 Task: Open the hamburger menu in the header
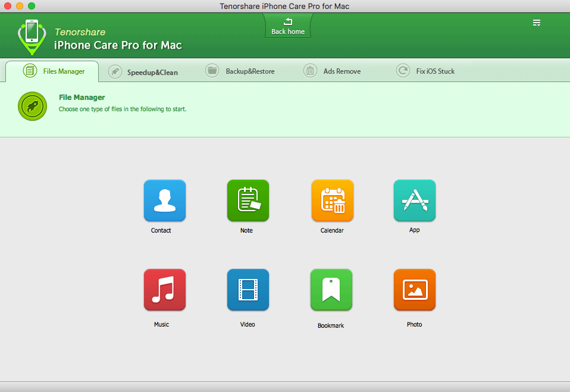(537, 23)
